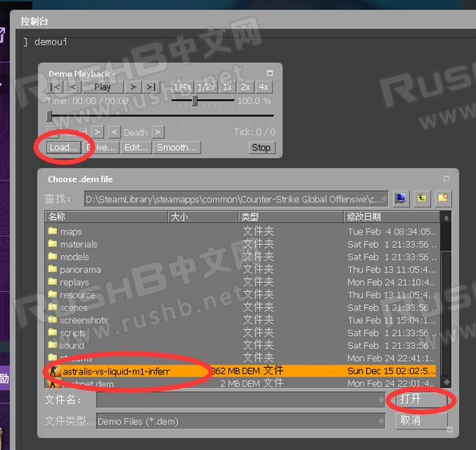
Task: Expand the file name combo box arrow
Action: pyautogui.click(x=380, y=400)
